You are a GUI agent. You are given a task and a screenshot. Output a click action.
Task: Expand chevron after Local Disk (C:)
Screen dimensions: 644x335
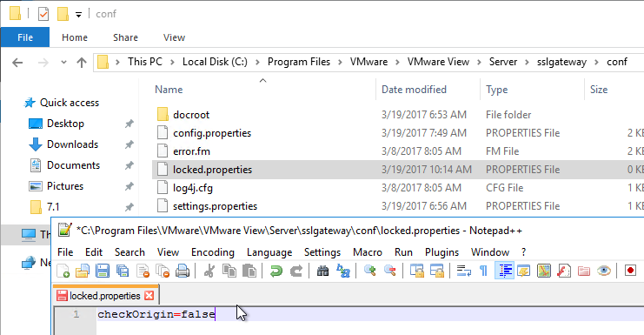point(257,62)
